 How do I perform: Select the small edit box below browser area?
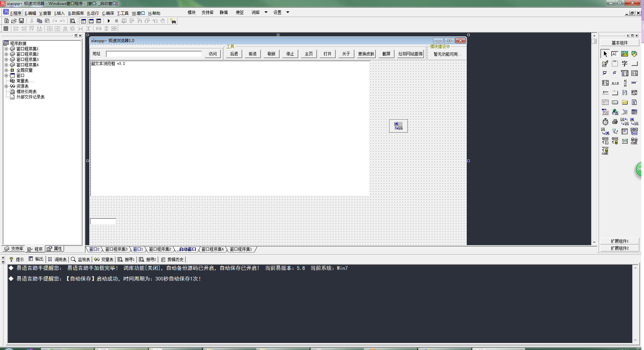point(103,221)
